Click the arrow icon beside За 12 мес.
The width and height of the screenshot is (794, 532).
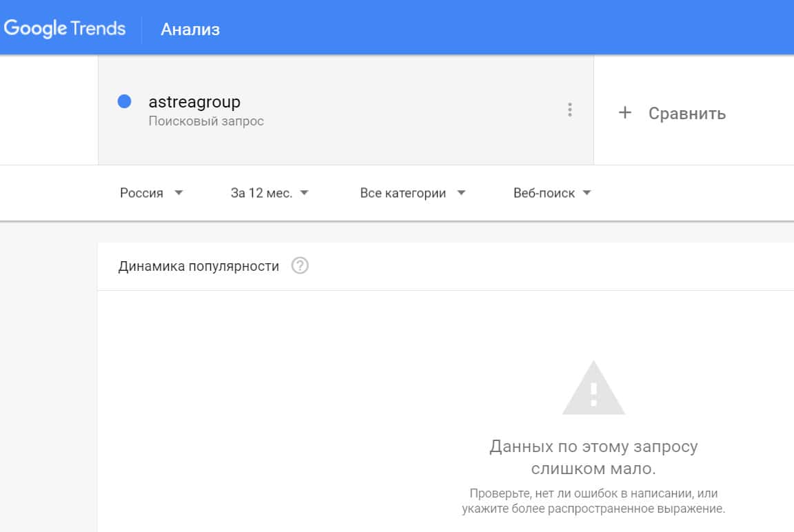304,193
